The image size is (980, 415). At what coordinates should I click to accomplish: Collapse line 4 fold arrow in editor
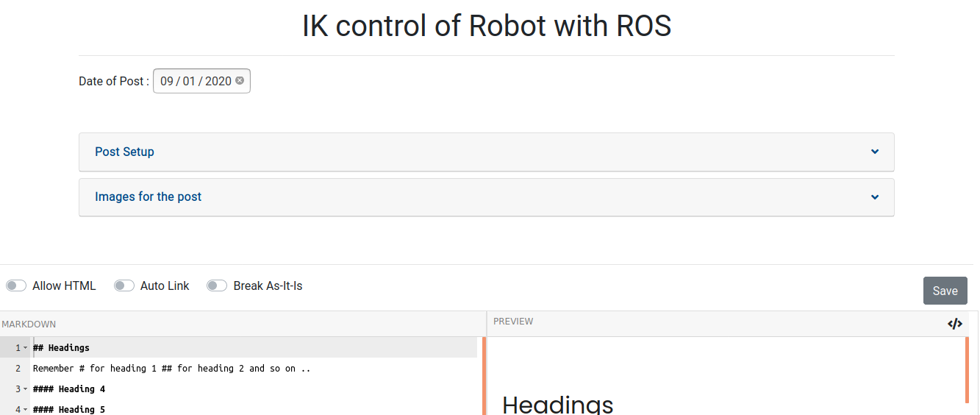[25, 409]
